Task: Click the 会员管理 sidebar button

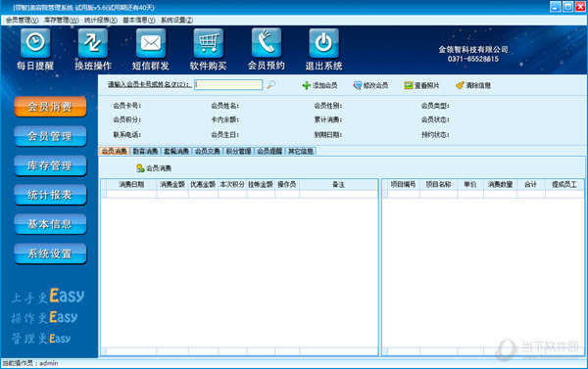Action: click(50, 136)
